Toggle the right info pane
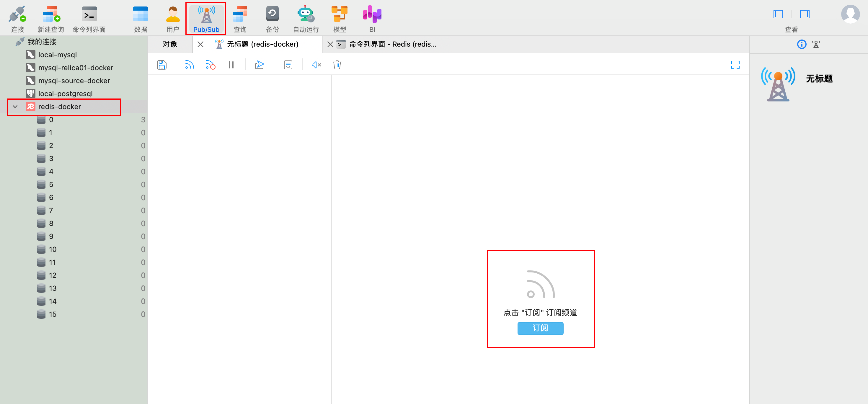 [x=805, y=14]
